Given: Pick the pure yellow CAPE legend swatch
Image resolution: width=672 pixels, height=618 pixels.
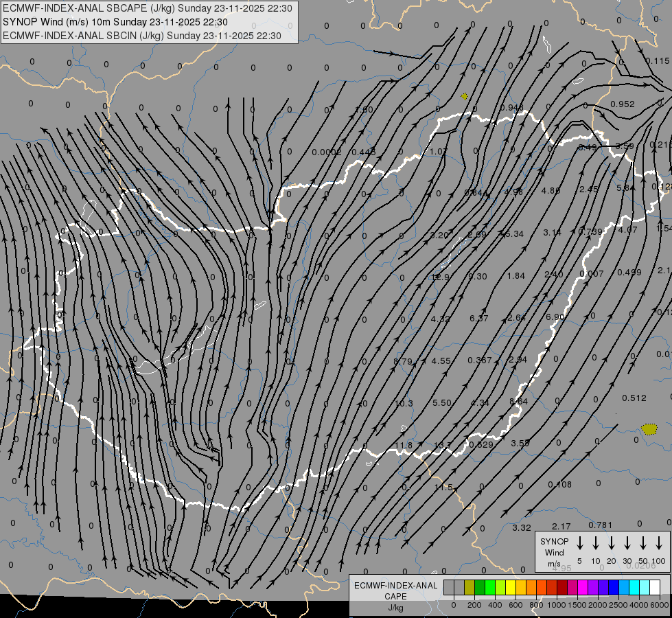Looking at the screenshot, I should pyautogui.click(x=511, y=587).
